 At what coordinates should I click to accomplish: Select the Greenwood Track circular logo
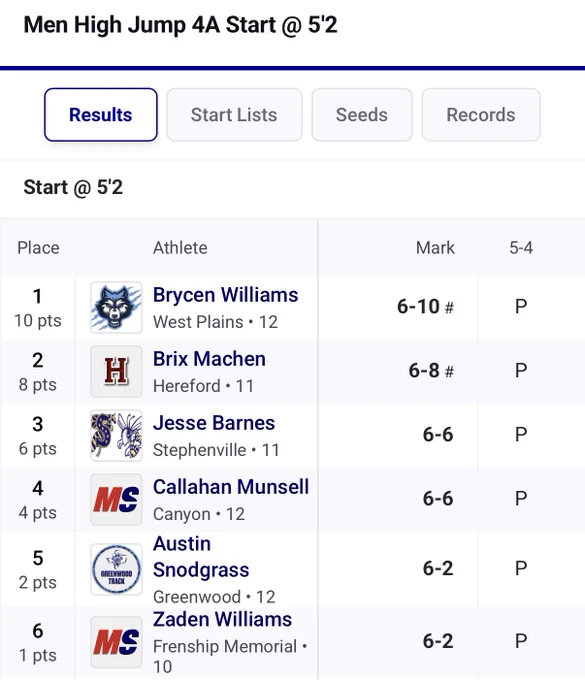(x=116, y=569)
